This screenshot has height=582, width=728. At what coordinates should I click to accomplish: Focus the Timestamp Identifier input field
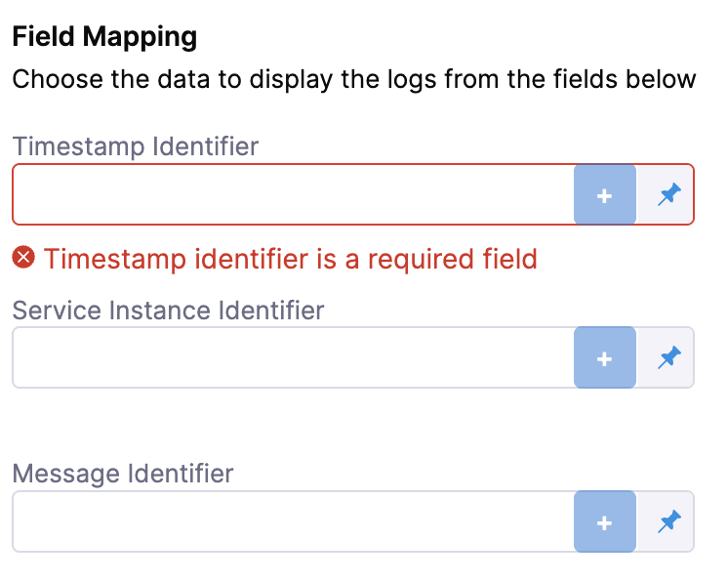[293, 195]
